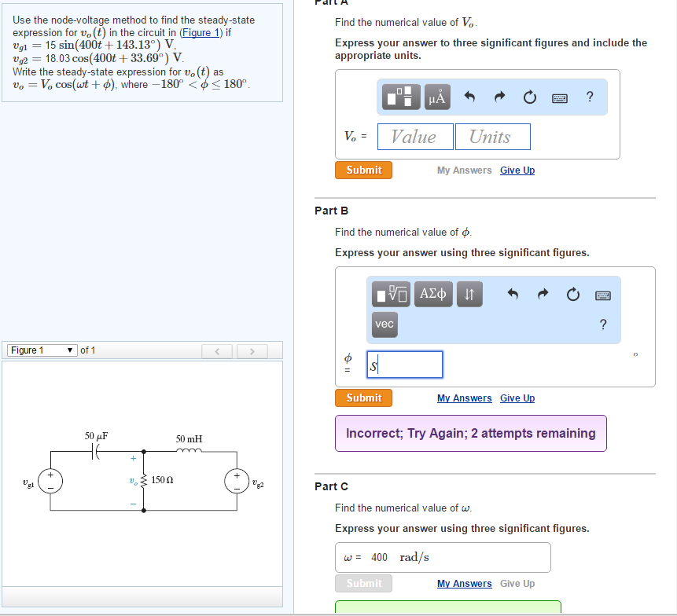Reset the Part A answer field
Image resolution: width=677 pixels, height=616 pixels.
(529, 97)
